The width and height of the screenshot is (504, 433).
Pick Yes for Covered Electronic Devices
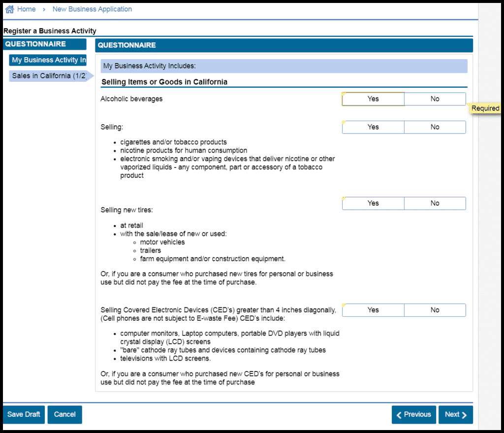[373, 310]
